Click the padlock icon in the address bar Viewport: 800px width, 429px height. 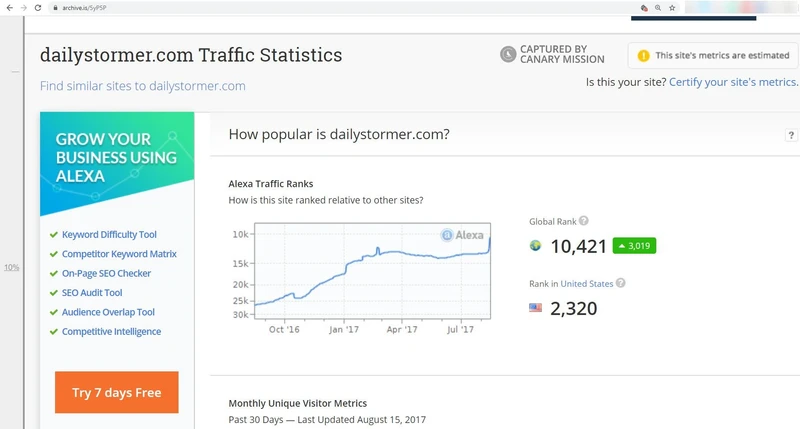[55, 8]
